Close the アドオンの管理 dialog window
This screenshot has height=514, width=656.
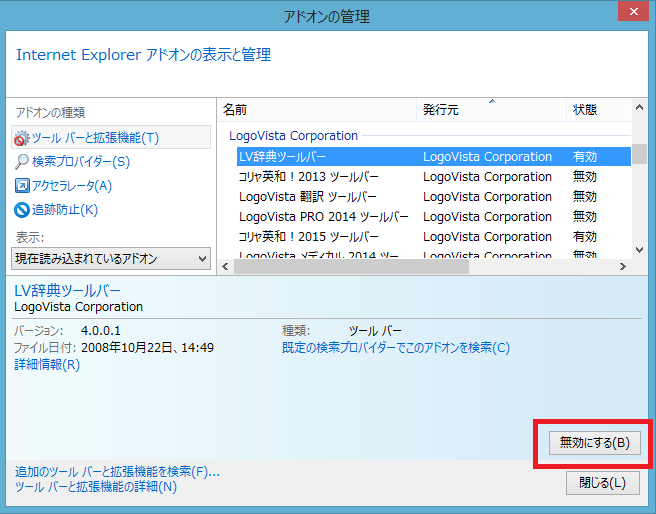[x=633, y=11]
